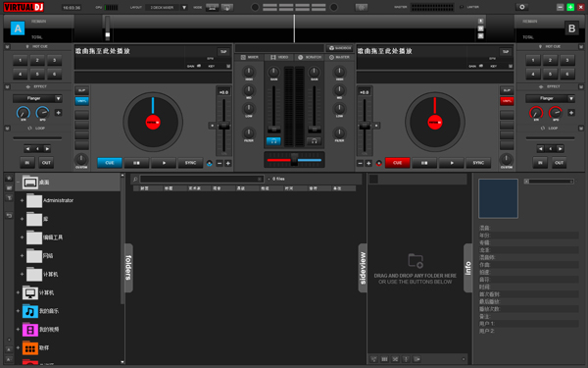
Task: Switch to the VIDEO mixer tab
Action: [279, 57]
